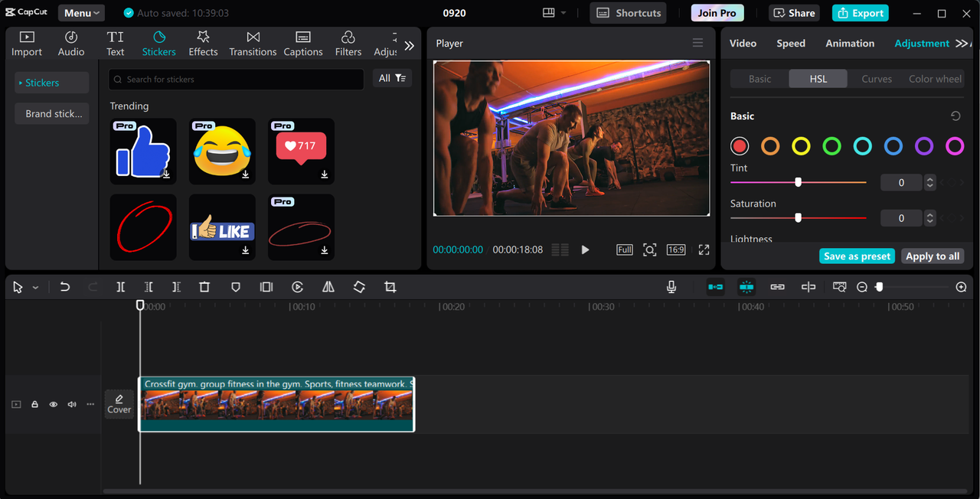Select the cyan HSL color channel

pos(863,146)
